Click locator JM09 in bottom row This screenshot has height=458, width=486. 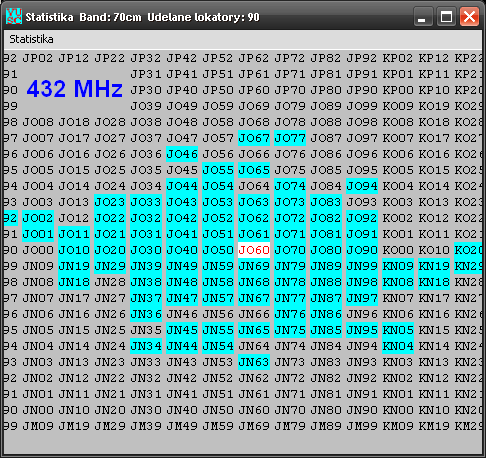[38, 426]
